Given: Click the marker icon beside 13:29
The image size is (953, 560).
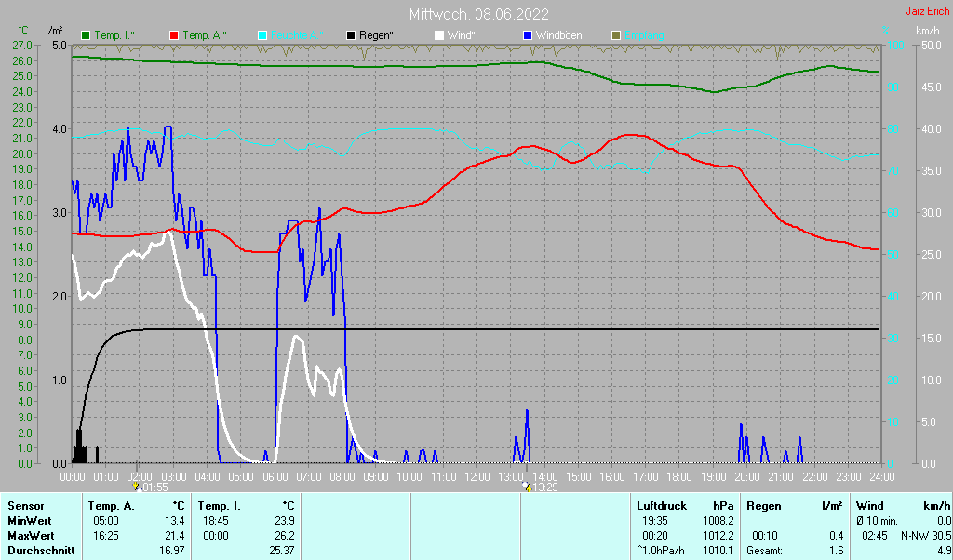Looking at the screenshot, I should click(x=527, y=487).
